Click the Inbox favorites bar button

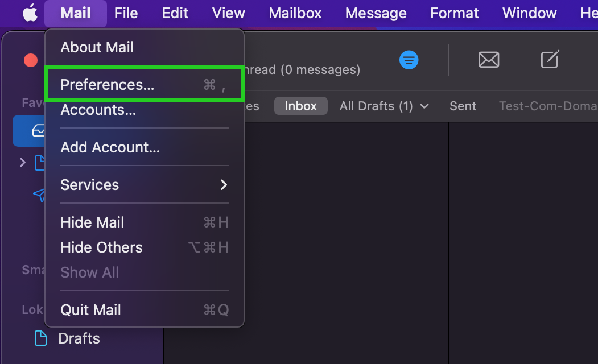[300, 106]
